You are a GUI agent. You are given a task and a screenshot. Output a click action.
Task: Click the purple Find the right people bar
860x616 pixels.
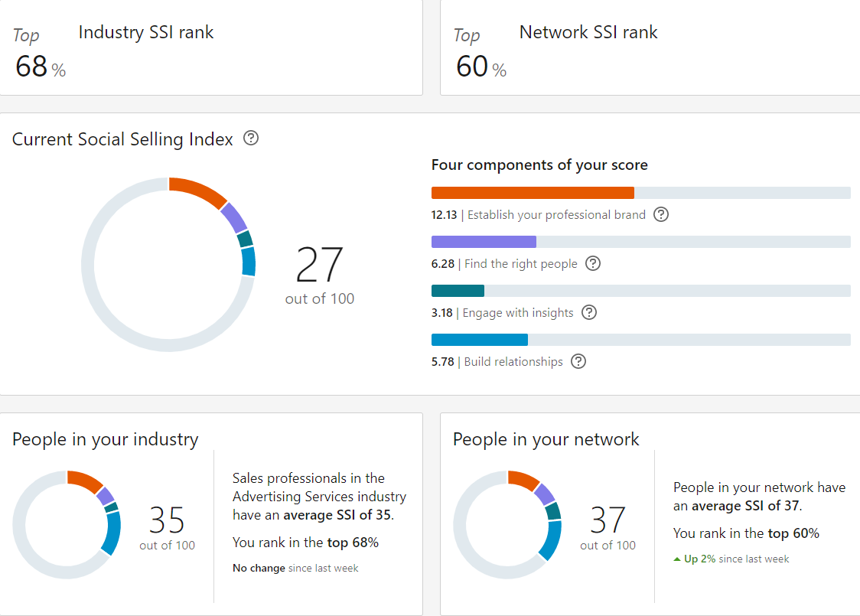484,241
